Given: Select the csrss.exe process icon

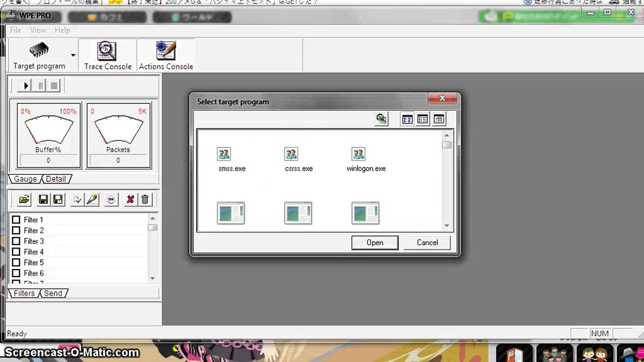Looking at the screenshot, I should [291, 154].
